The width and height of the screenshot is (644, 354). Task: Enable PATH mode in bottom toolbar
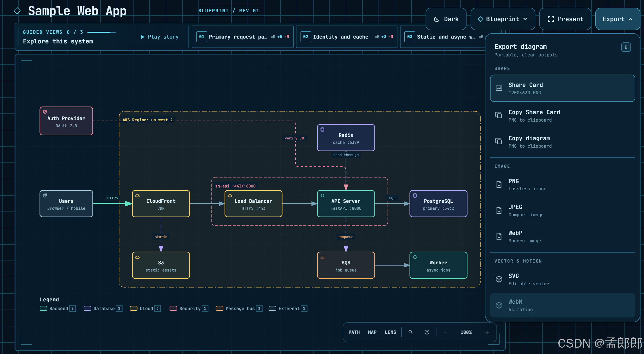[x=354, y=332]
